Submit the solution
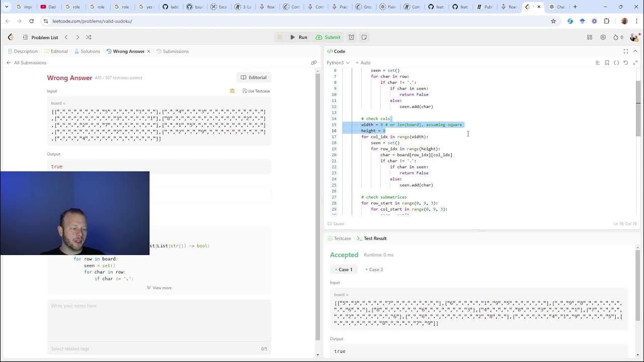This screenshot has width=644, height=362. click(x=328, y=37)
